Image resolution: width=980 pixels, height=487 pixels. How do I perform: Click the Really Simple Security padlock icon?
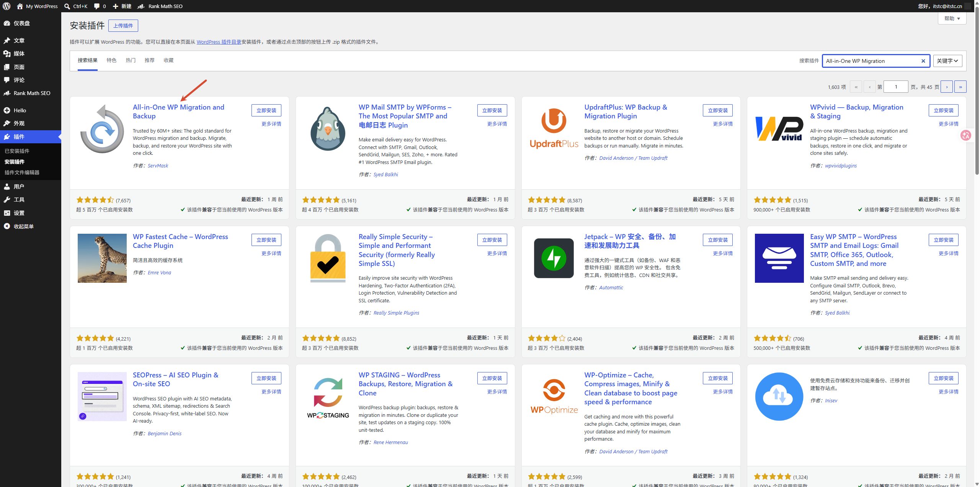click(328, 258)
